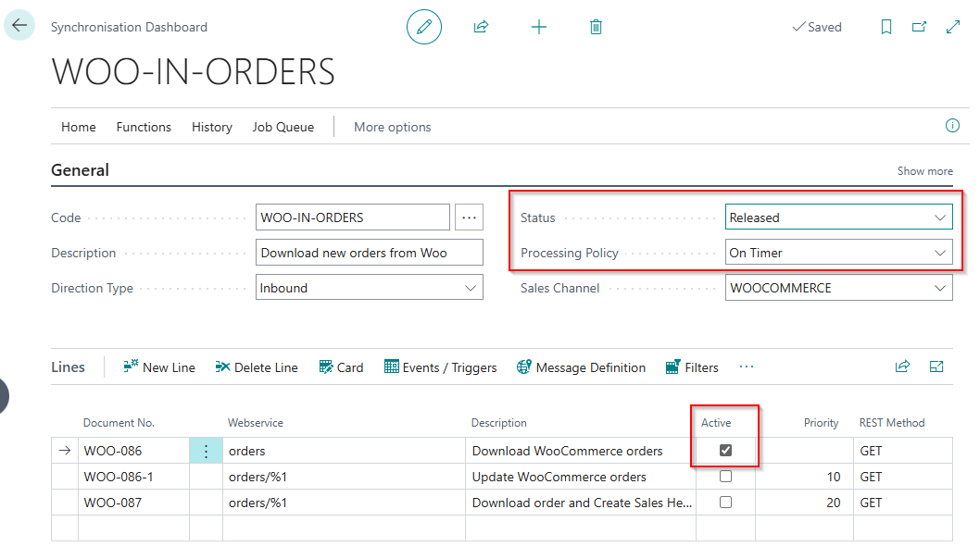Click New Line icon in Lines
Screen dimensions: 980x559
point(131,366)
